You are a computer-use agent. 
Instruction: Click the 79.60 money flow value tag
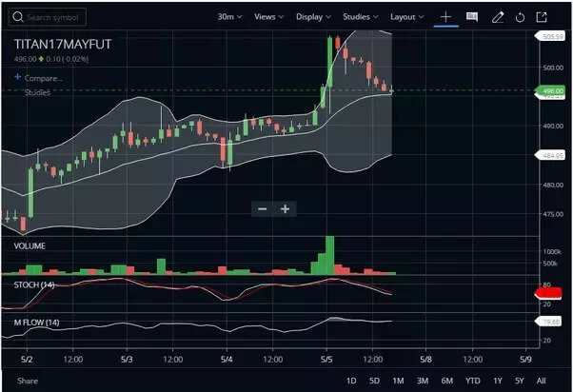(x=548, y=322)
